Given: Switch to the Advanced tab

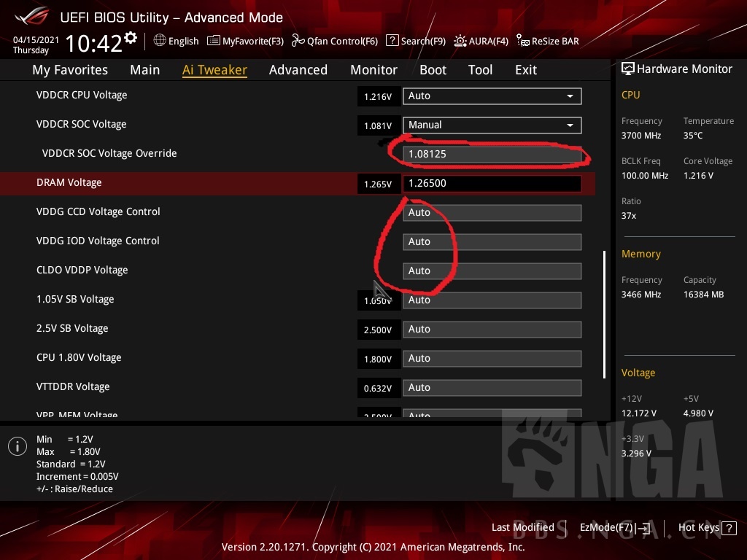Looking at the screenshot, I should point(298,70).
